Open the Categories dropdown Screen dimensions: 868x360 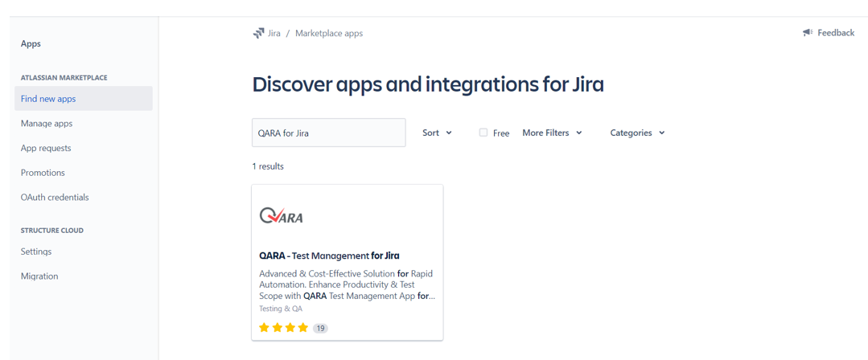click(637, 133)
